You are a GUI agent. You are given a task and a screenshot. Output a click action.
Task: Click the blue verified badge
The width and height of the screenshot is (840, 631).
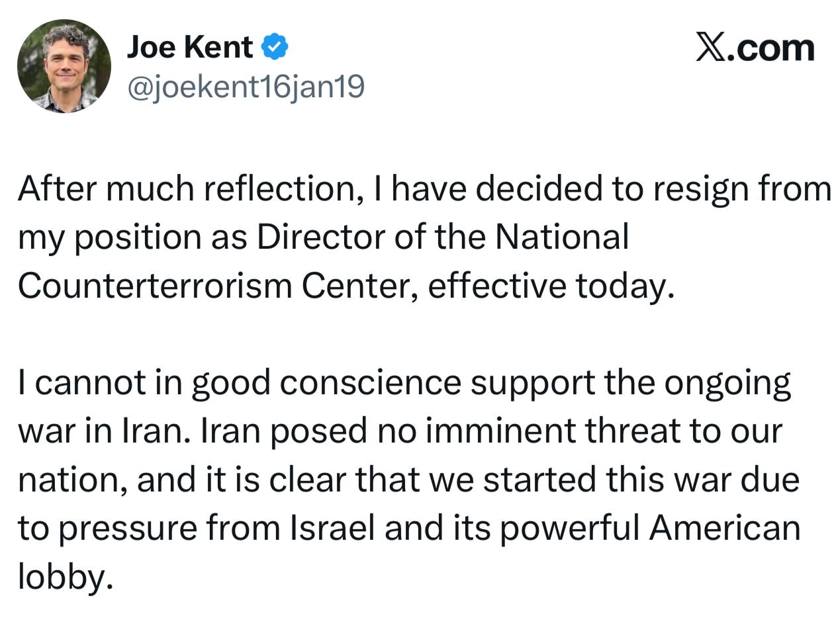coord(275,47)
